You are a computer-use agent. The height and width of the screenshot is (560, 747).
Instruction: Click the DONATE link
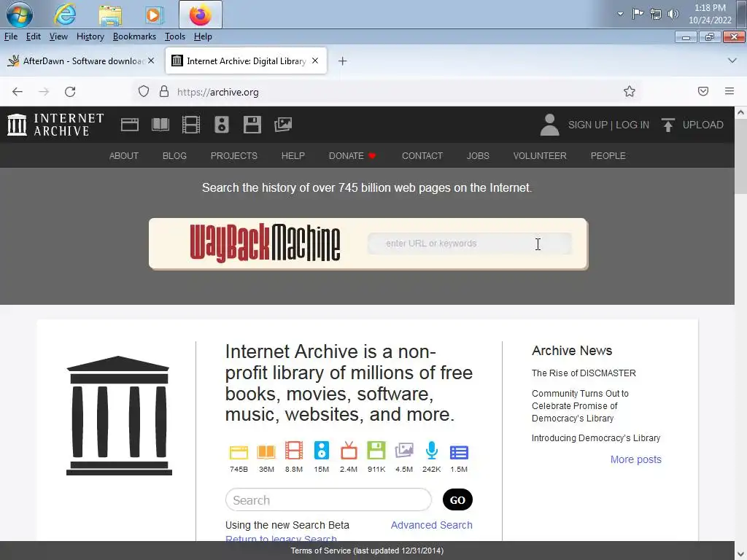pos(352,156)
